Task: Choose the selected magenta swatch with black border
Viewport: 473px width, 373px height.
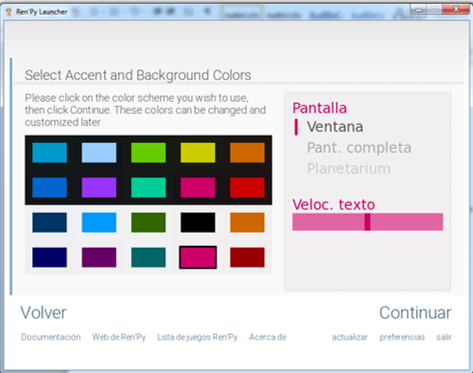Action: click(198, 257)
